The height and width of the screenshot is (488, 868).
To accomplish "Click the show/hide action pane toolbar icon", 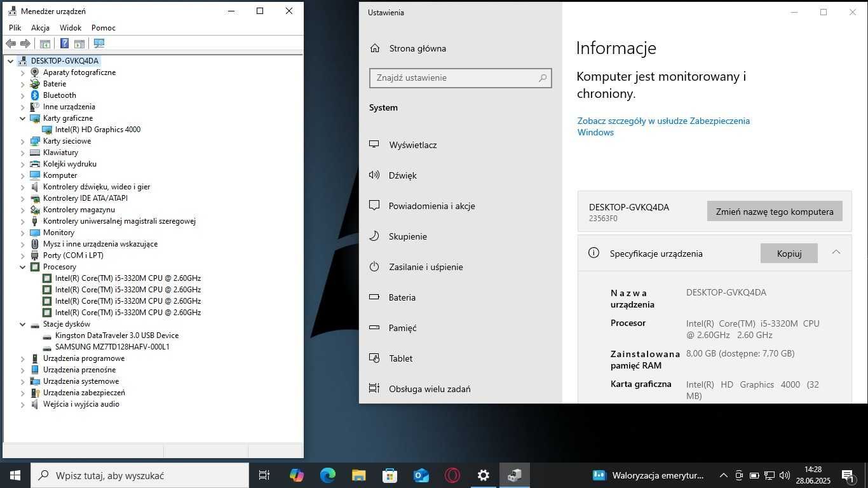I will coord(79,43).
